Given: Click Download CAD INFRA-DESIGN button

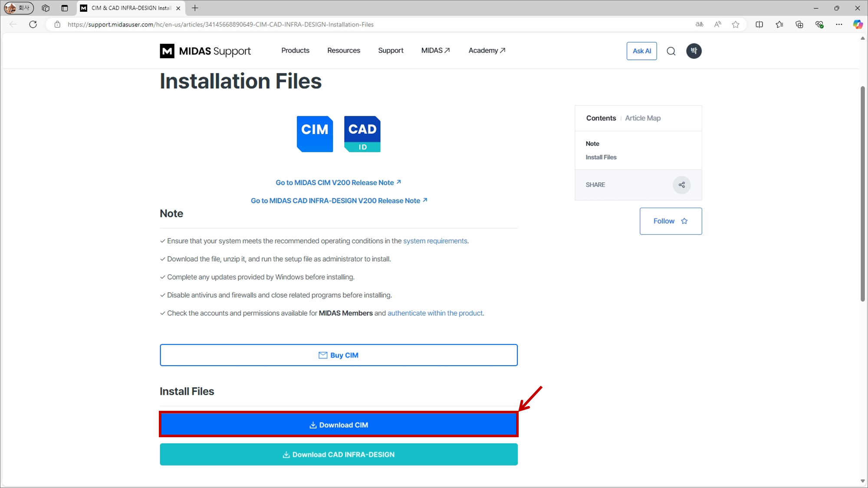Looking at the screenshot, I should 339,454.
